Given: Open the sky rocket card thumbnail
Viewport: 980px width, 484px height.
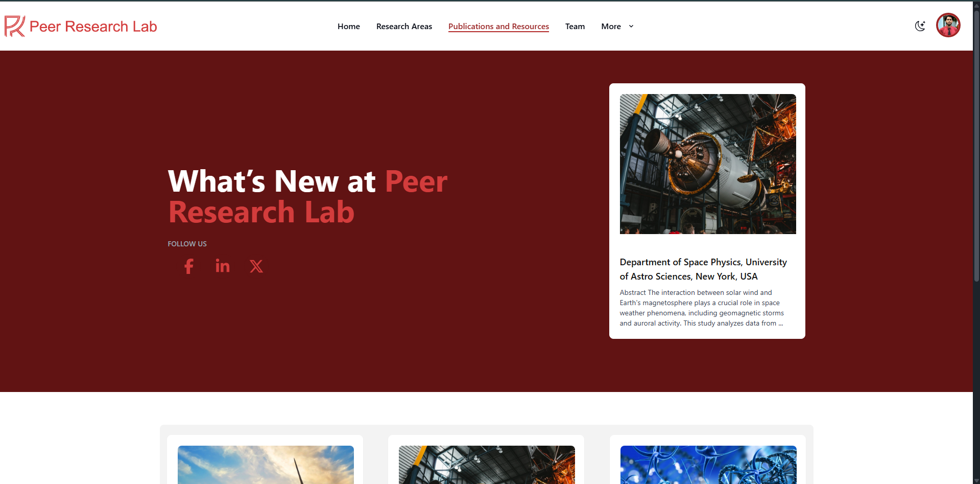Looking at the screenshot, I should click(x=266, y=465).
